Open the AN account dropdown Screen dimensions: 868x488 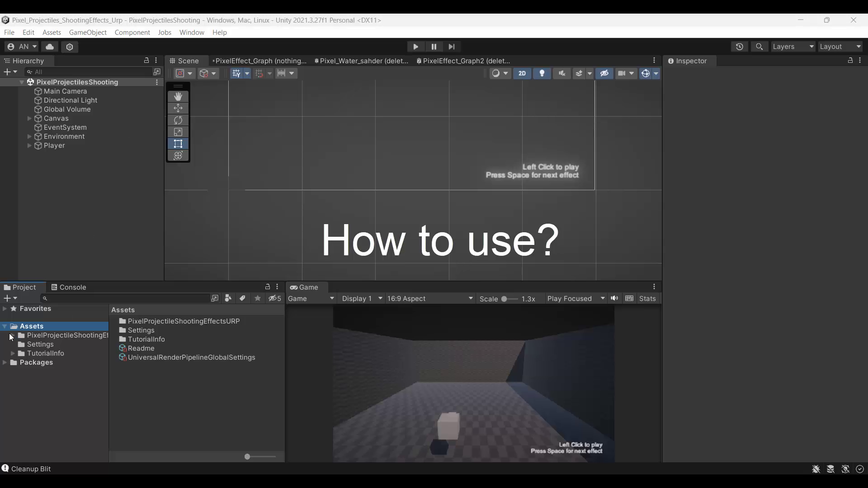22,47
